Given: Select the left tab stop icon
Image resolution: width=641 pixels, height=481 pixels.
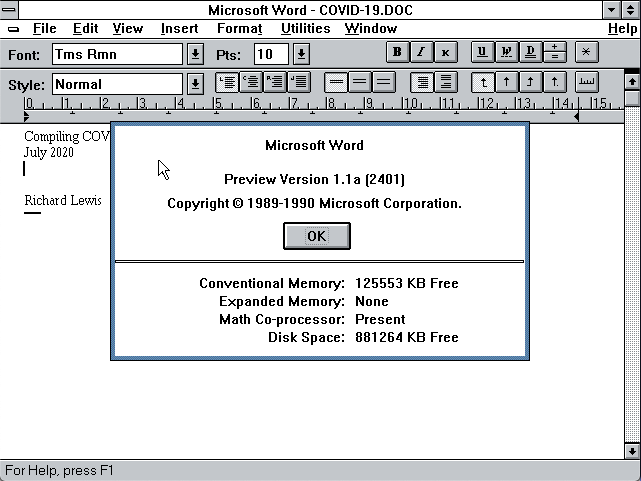Looking at the screenshot, I should click(483, 83).
